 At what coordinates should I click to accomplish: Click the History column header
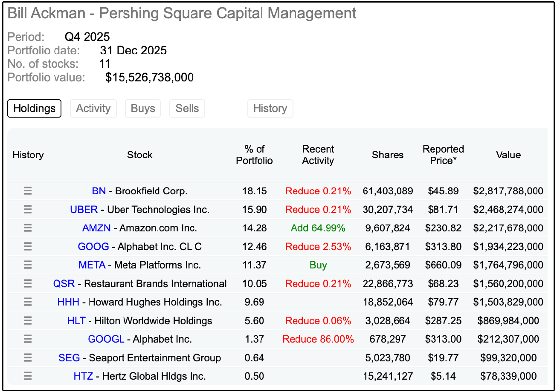coord(28,155)
